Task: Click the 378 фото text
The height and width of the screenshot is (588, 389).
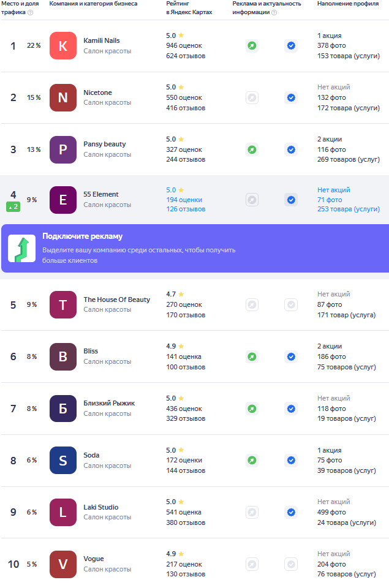Action: click(x=331, y=46)
